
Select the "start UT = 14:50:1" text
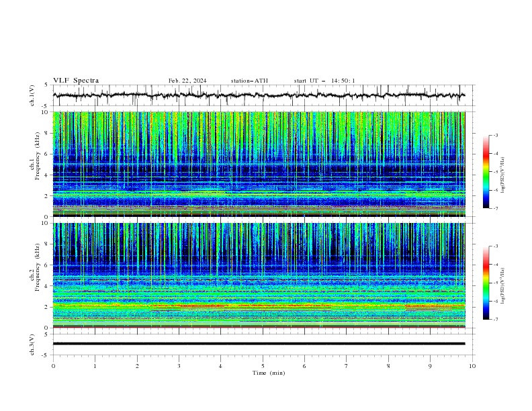(x=324, y=81)
